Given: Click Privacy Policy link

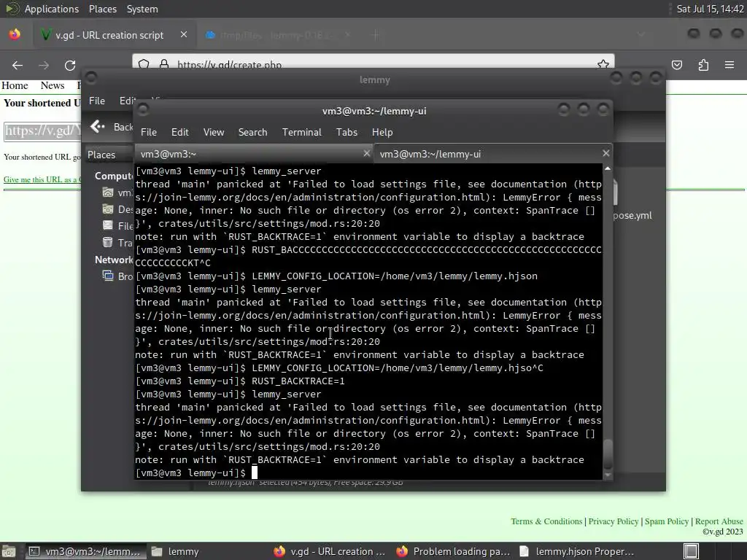Looking at the screenshot, I should coord(613,521).
